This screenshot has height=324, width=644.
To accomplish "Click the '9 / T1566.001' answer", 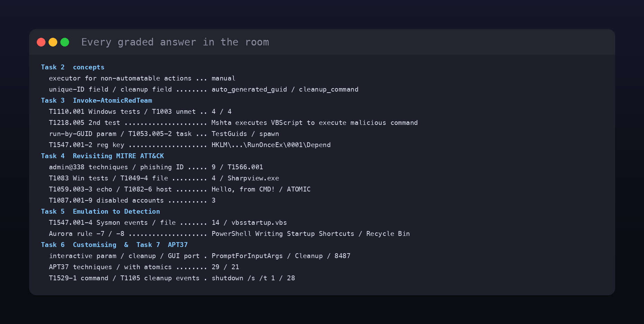I will pos(237,167).
